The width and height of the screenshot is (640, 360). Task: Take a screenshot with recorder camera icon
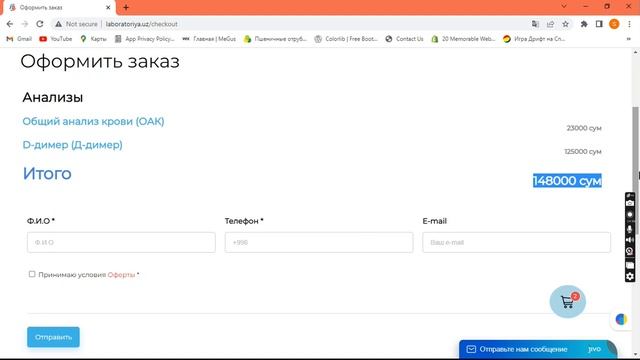point(630,203)
